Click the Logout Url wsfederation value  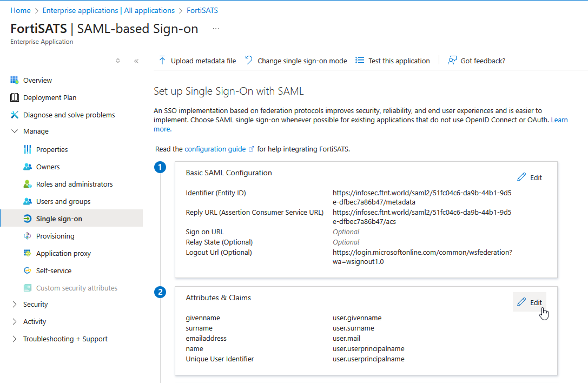[422, 257]
